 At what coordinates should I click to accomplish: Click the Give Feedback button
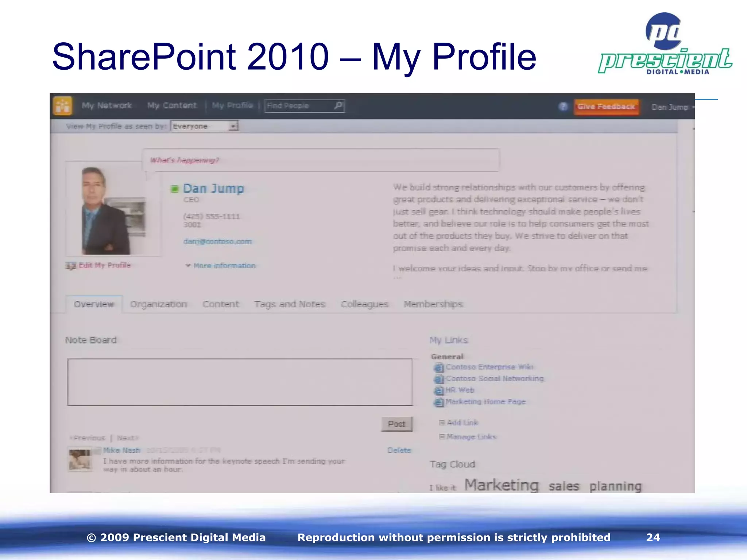(606, 106)
